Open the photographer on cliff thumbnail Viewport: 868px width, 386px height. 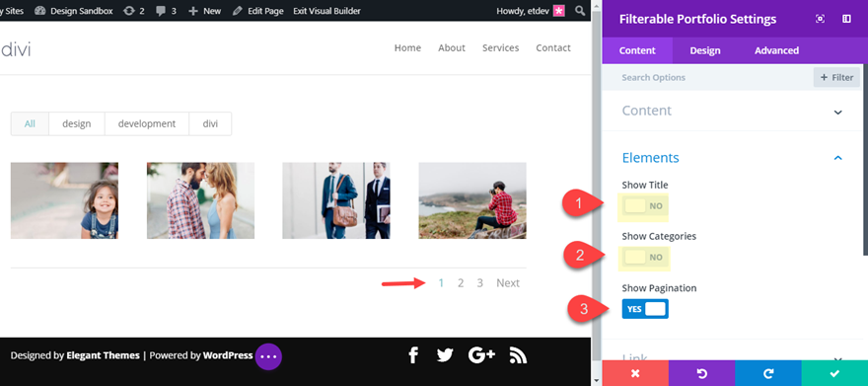[x=472, y=200]
